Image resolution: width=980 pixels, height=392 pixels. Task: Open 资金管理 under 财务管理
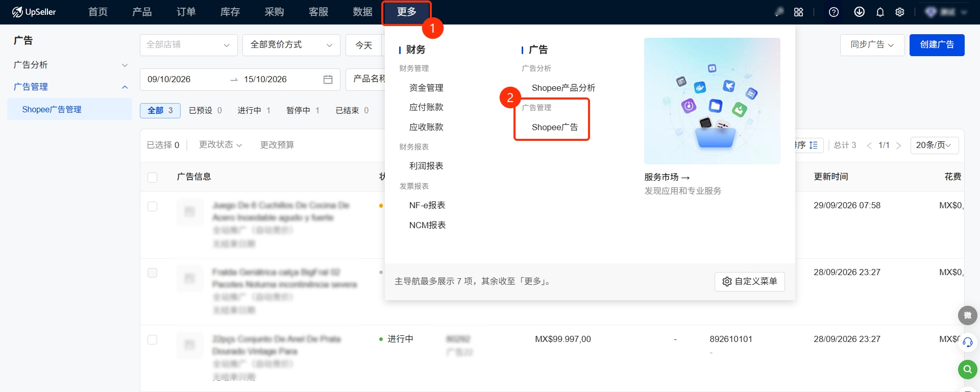pyautogui.click(x=426, y=88)
